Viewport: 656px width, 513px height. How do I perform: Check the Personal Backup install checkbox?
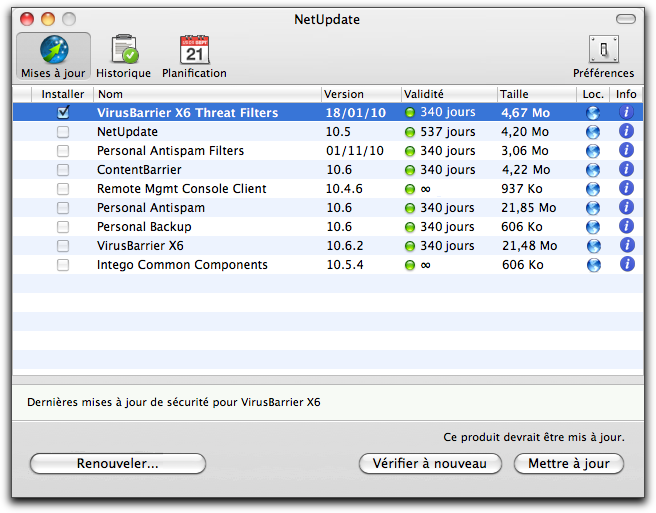tap(63, 227)
